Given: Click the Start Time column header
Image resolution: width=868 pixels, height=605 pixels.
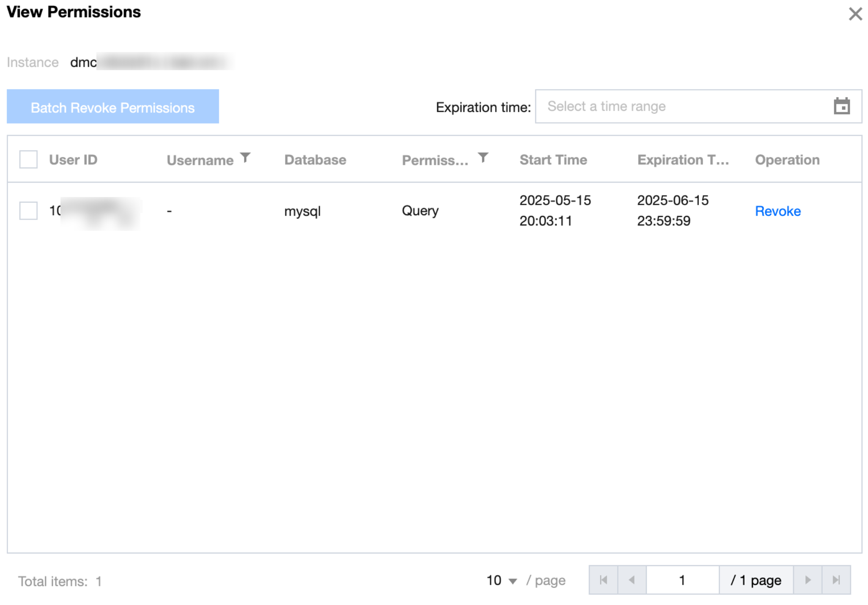Looking at the screenshot, I should pyautogui.click(x=553, y=160).
